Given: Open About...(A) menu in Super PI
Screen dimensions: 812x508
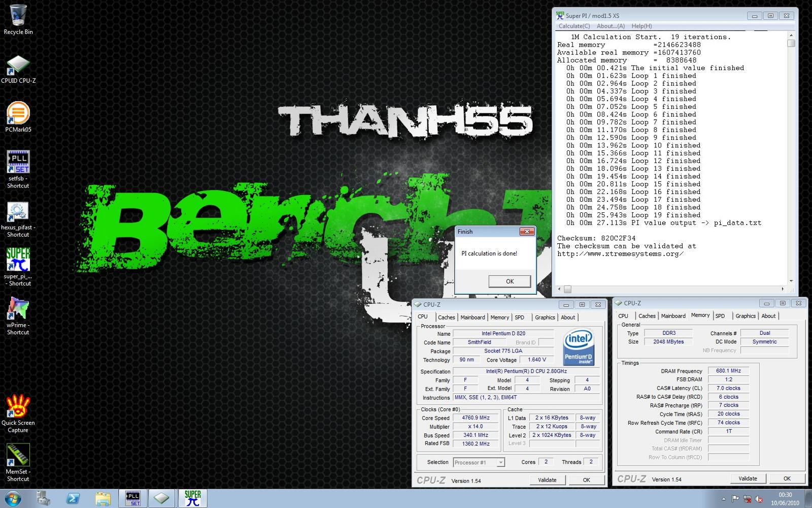Looking at the screenshot, I should tap(611, 26).
